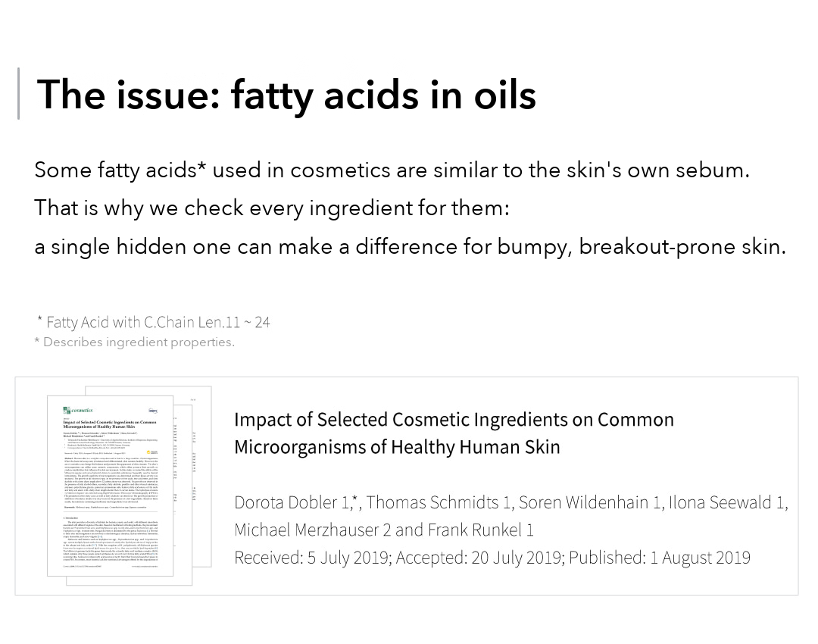Click the green cosmetics journal logo
Screen dimensions: 818x644
(78, 410)
